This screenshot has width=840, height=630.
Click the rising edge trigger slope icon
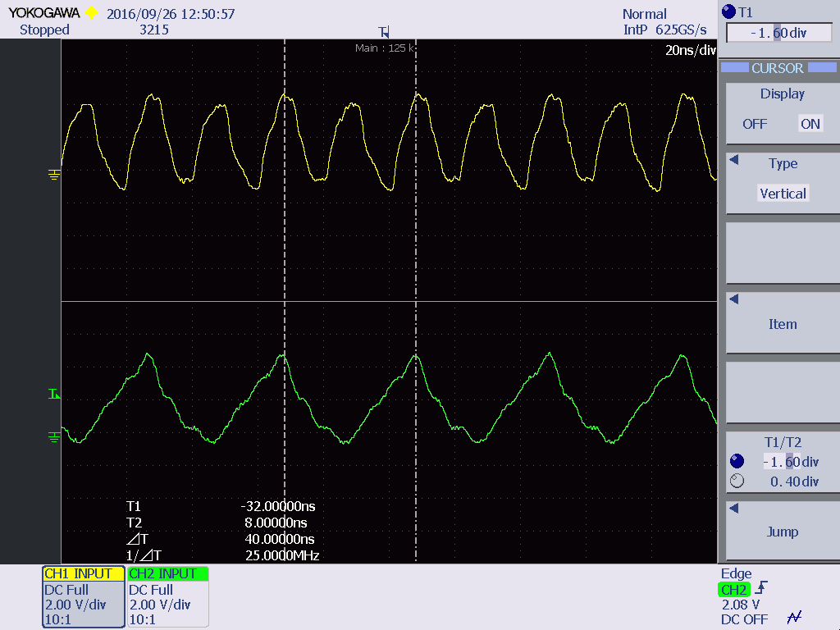click(761, 587)
